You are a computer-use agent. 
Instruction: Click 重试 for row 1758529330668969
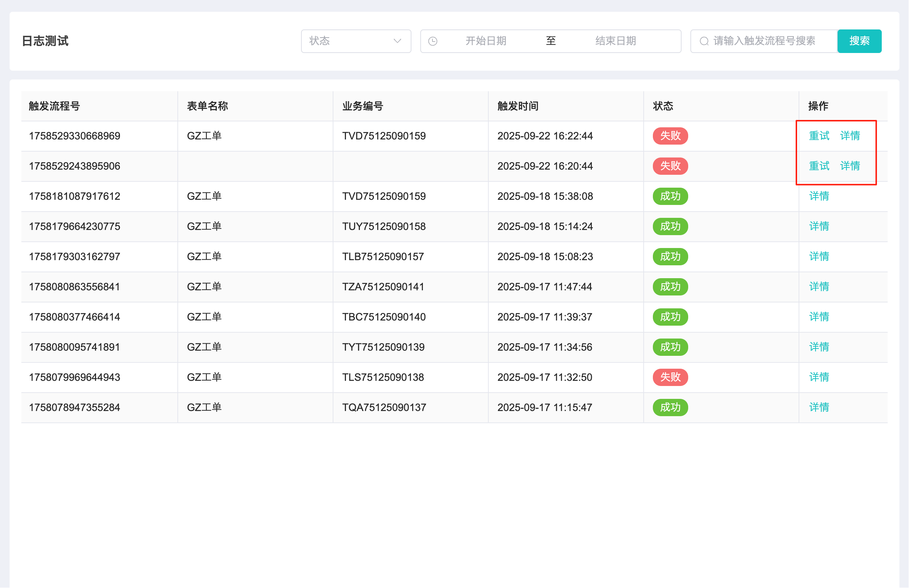point(819,135)
